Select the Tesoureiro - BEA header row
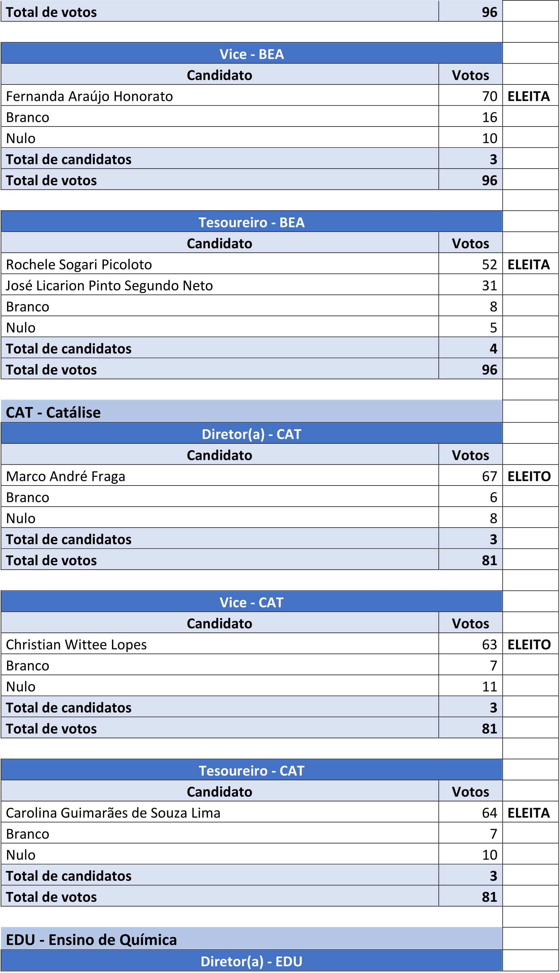This screenshot has width=560, height=973. point(251,222)
